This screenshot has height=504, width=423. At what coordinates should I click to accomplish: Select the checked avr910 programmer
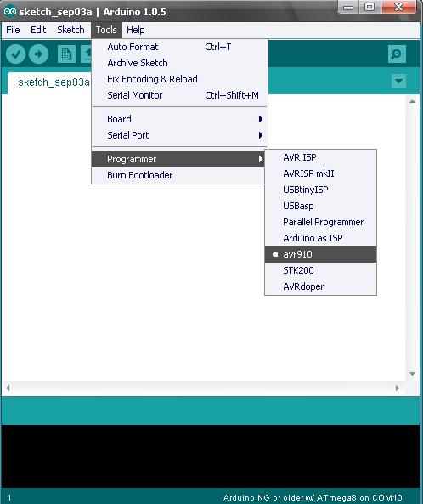click(320, 254)
